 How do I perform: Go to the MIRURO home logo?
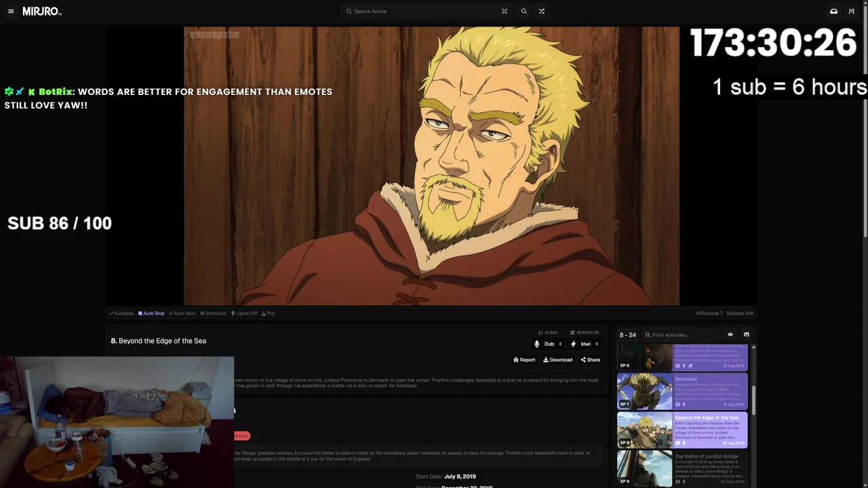click(42, 12)
